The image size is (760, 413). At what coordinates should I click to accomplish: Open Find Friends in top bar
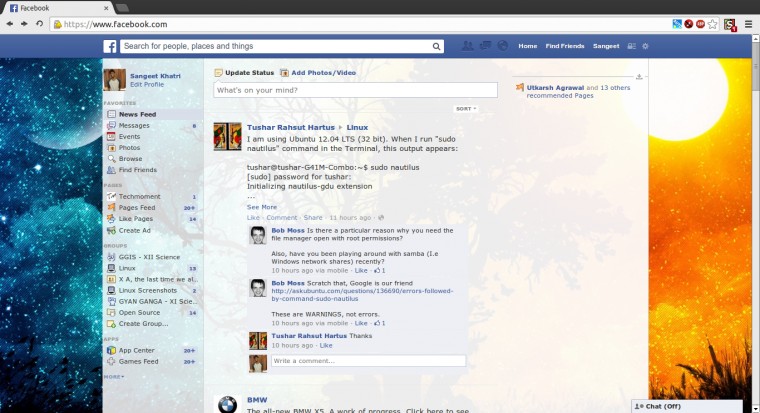565,46
